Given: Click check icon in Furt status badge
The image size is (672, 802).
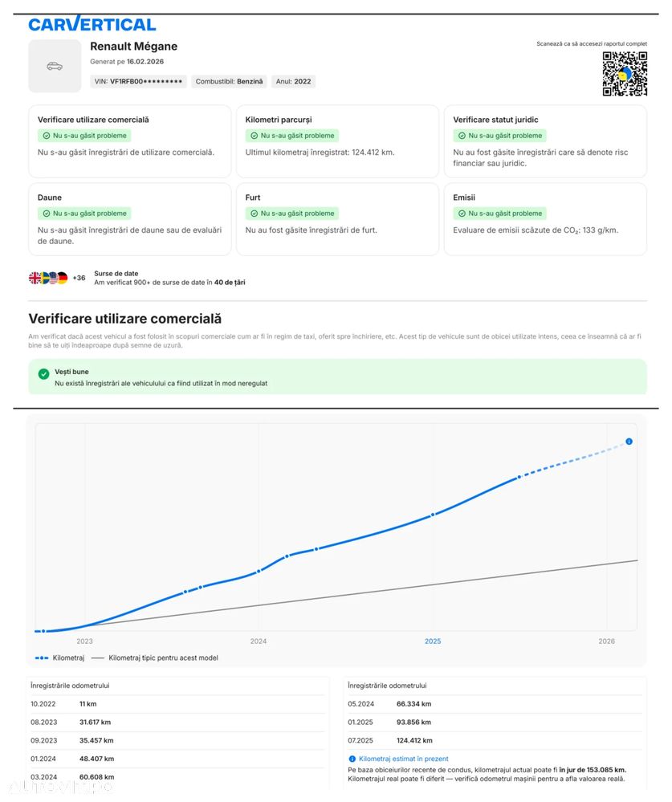Looking at the screenshot, I should point(254,214).
